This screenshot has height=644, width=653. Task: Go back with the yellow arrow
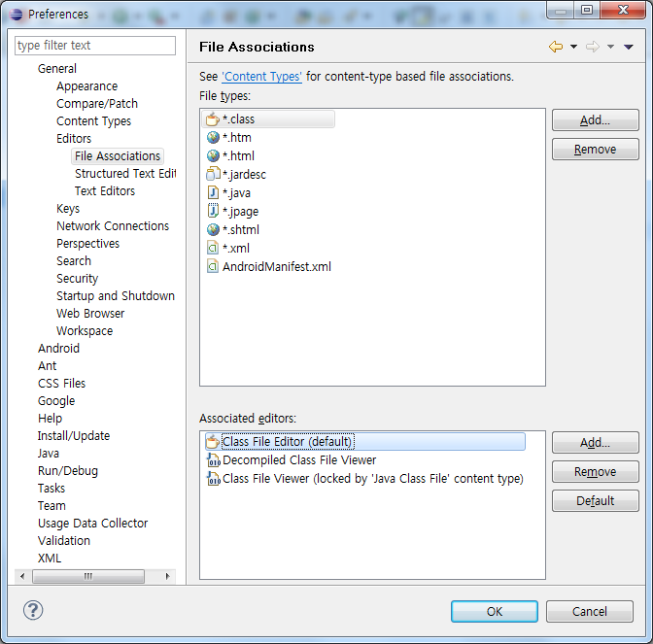tap(556, 47)
